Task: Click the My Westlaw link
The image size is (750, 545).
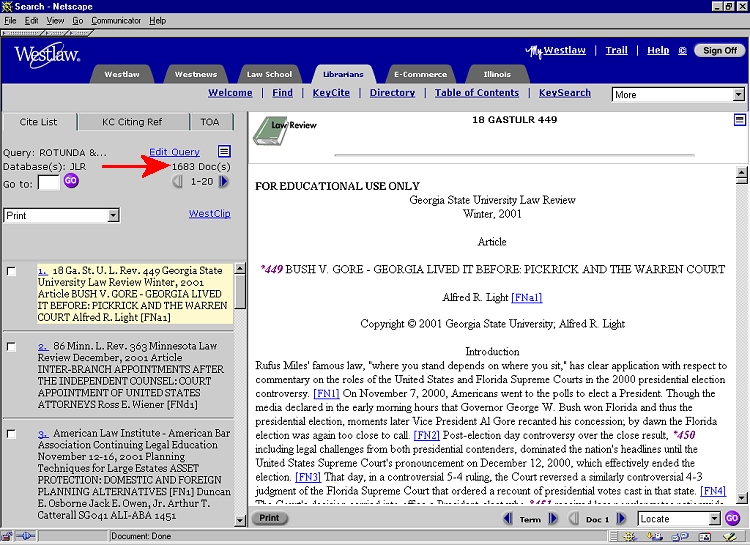Action: pos(555,51)
